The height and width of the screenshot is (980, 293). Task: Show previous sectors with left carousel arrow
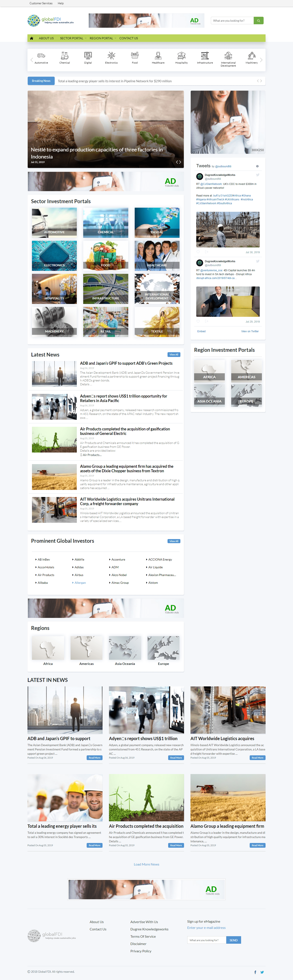pyautogui.click(x=31, y=60)
